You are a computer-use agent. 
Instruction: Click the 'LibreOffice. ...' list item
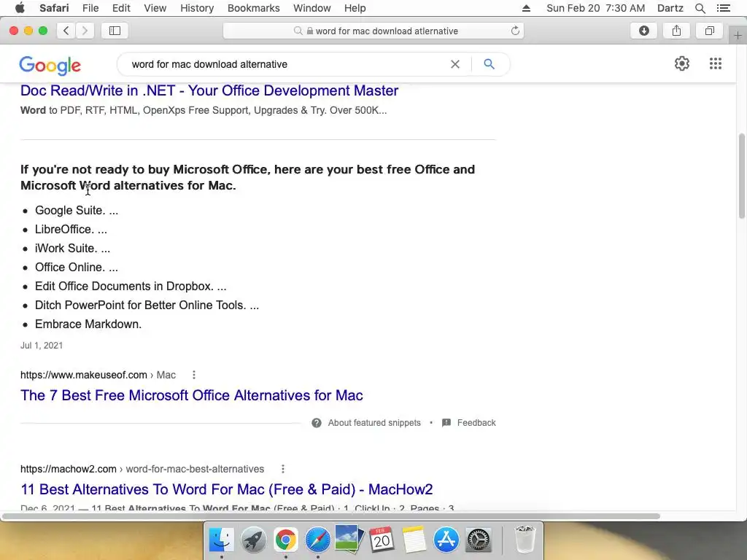tap(71, 230)
